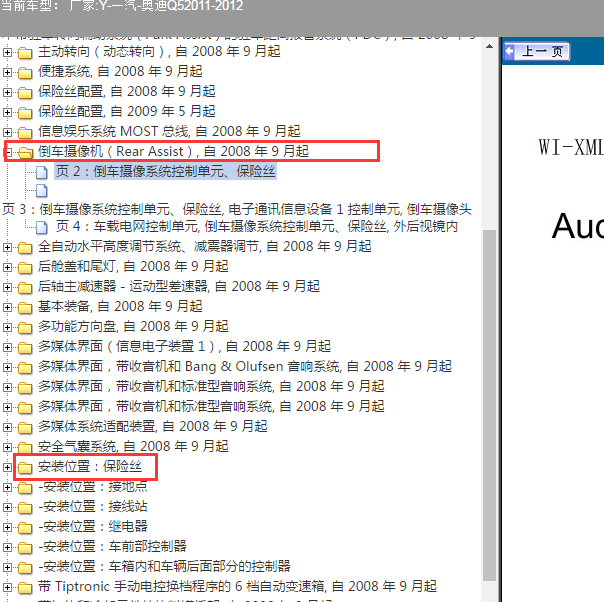Click folder icon beside 基本装备

pyautogui.click(x=25, y=307)
